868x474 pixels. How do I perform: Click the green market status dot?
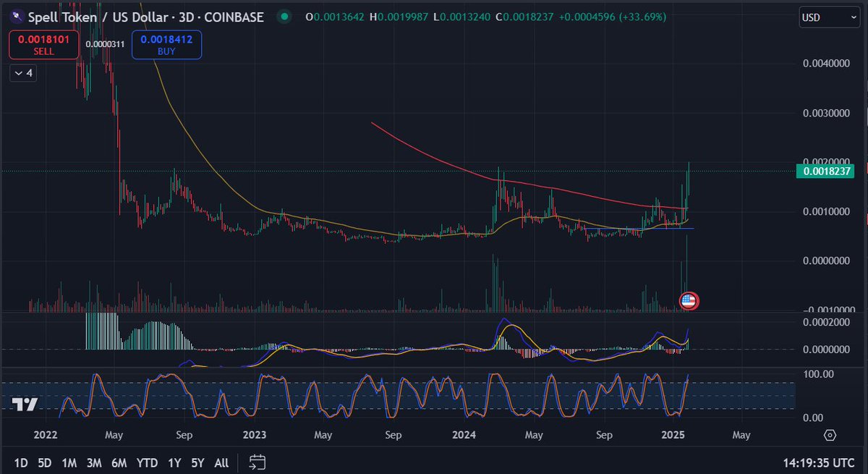[284, 16]
